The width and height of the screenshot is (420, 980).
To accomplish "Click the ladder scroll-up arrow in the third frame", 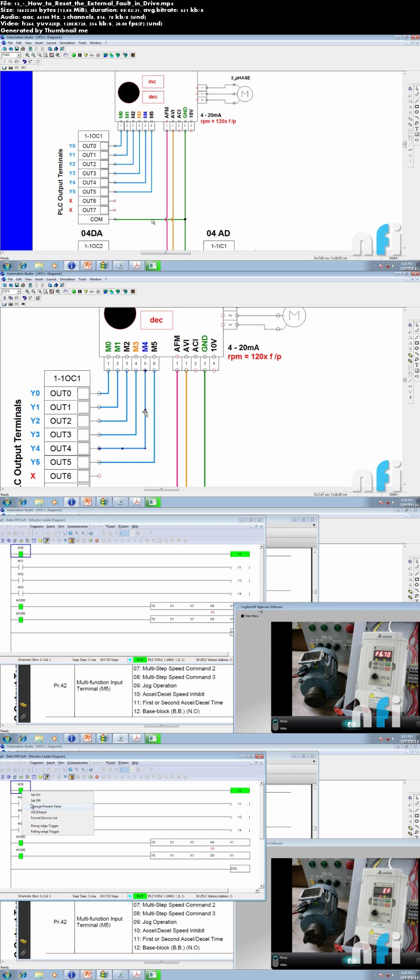I will click(x=261, y=547).
